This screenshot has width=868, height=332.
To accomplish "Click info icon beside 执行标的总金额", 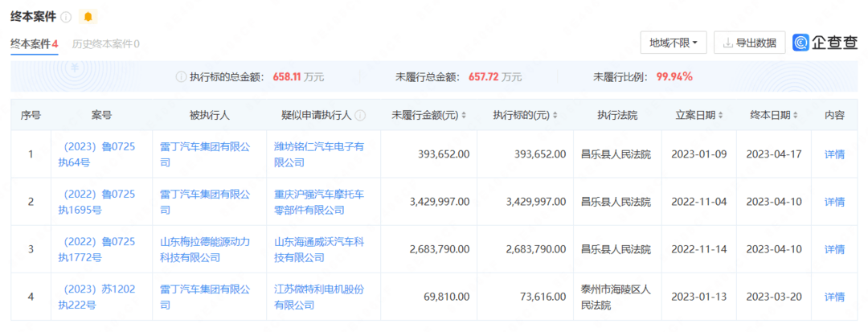I will 181,77.
